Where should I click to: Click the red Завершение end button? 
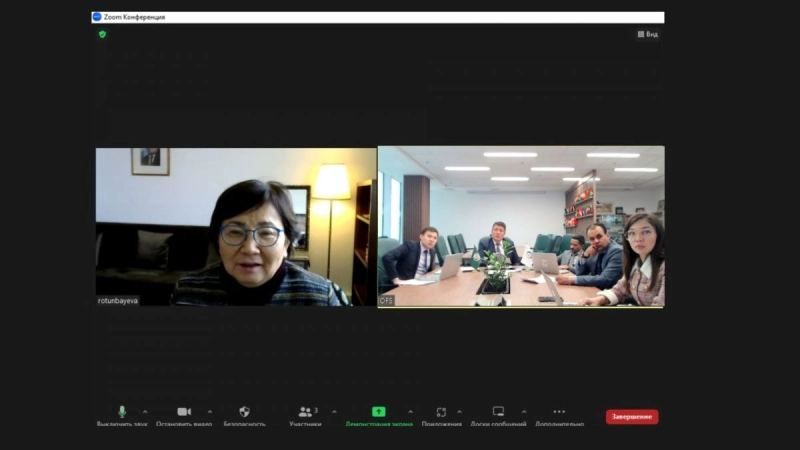tap(632, 416)
